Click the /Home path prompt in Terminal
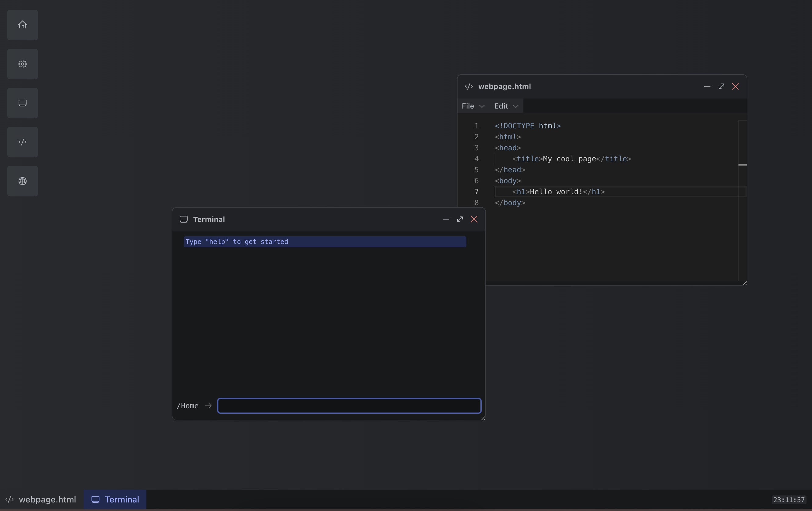812x511 pixels. coord(188,406)
